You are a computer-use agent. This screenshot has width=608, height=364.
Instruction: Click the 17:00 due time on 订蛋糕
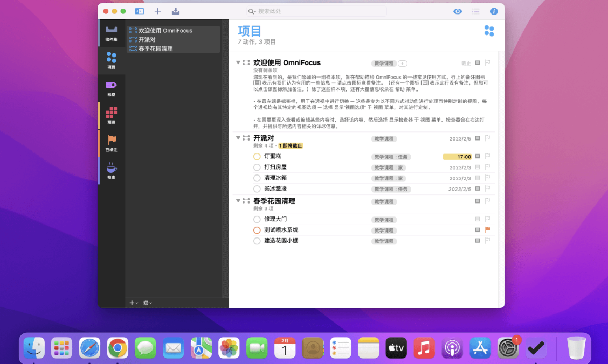coord(457,157)
